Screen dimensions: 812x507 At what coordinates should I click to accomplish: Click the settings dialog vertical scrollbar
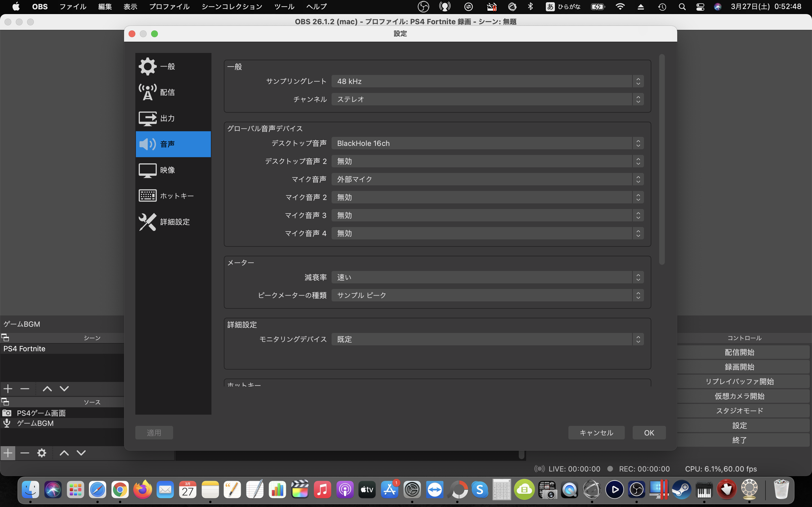tap(662, 159)
